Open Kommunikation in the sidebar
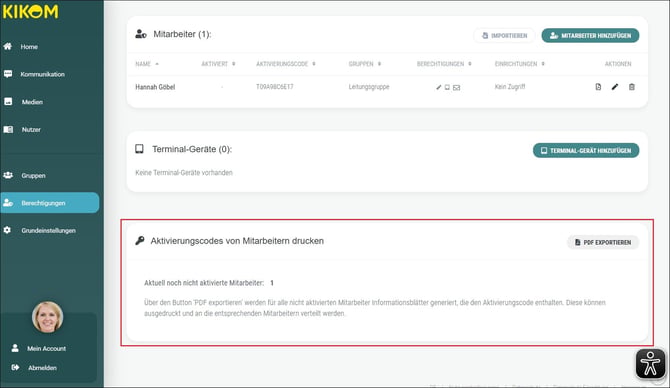This screenshot has width=670, height=388. pos(42,74)
